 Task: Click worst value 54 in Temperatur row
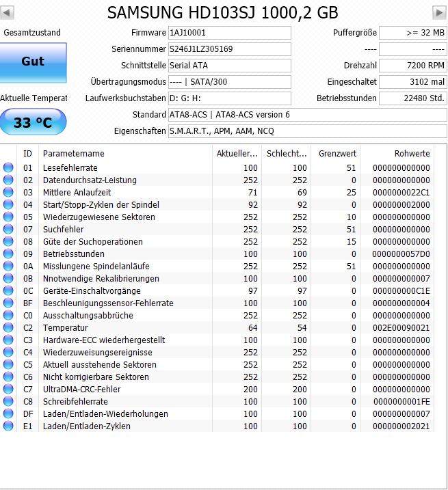(x=302, y=327)
